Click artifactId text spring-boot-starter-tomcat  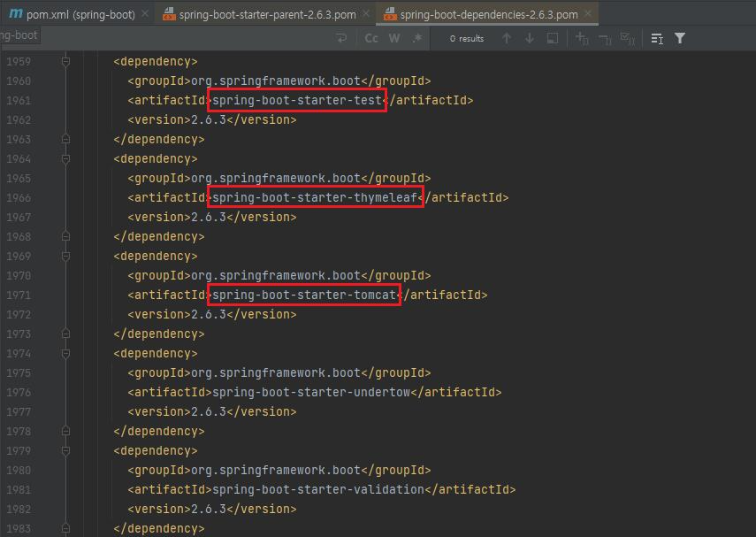304,295
